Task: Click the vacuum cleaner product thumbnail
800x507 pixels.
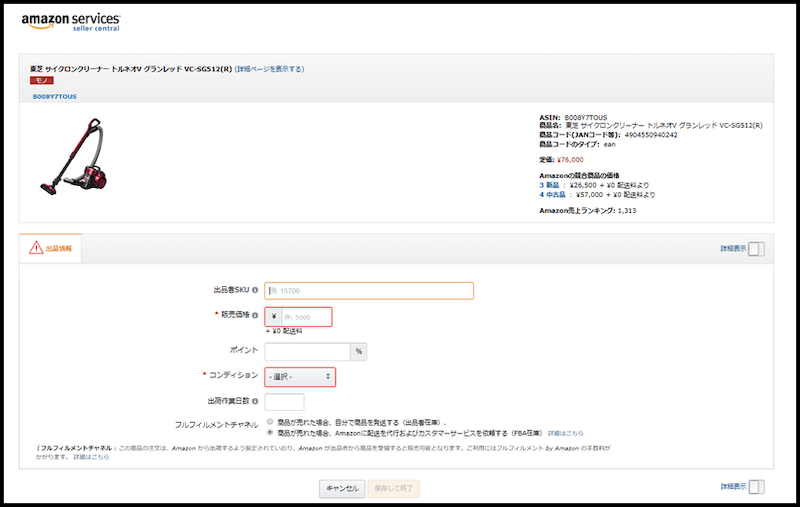Action: [x=74, y=156]
